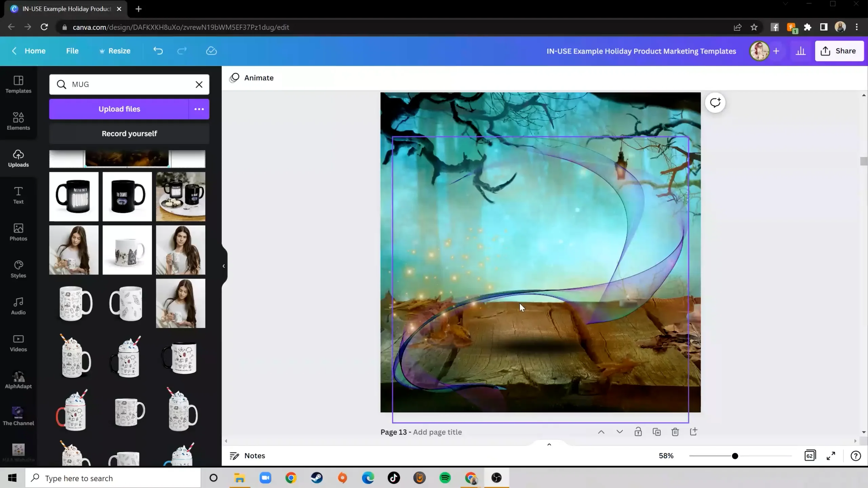Viewport: 868px width, 488px height.
Task: Open the Insights bar chart icon
Action: coord(801,51)
